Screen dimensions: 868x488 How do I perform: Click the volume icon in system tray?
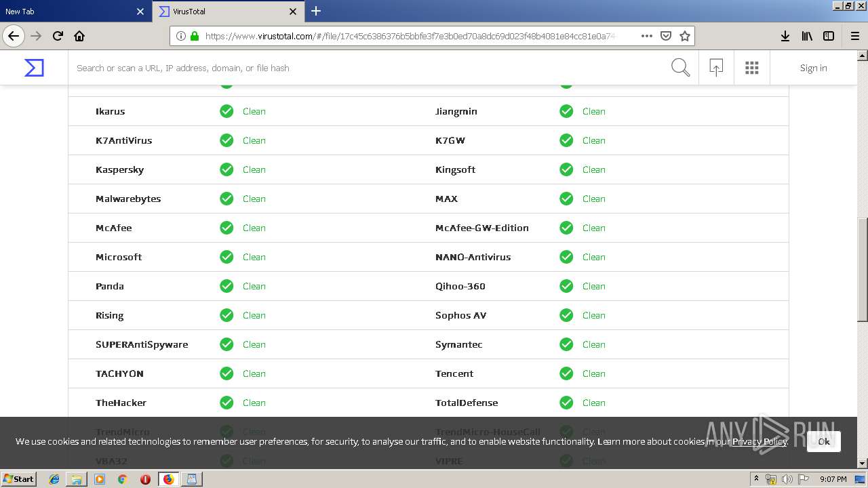click(787, 479)
